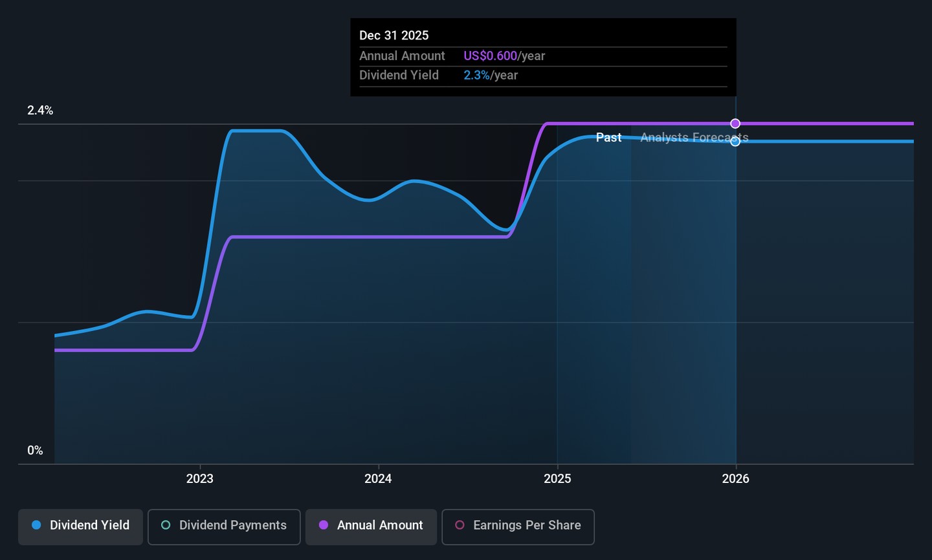Image resolution: width=932 pixels, height=560 pixels.
Task: Click the "Past" region label
Action: point(608,138)
